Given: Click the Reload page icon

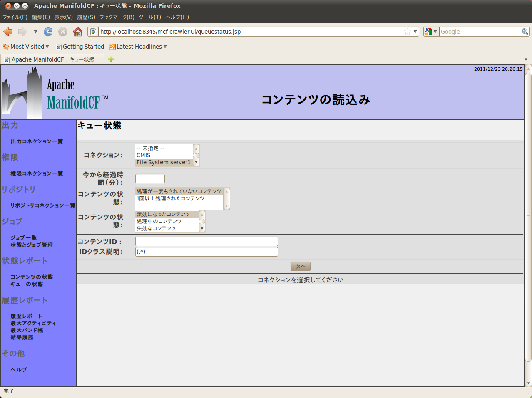Looking at the screenshot, I should 48,32.
